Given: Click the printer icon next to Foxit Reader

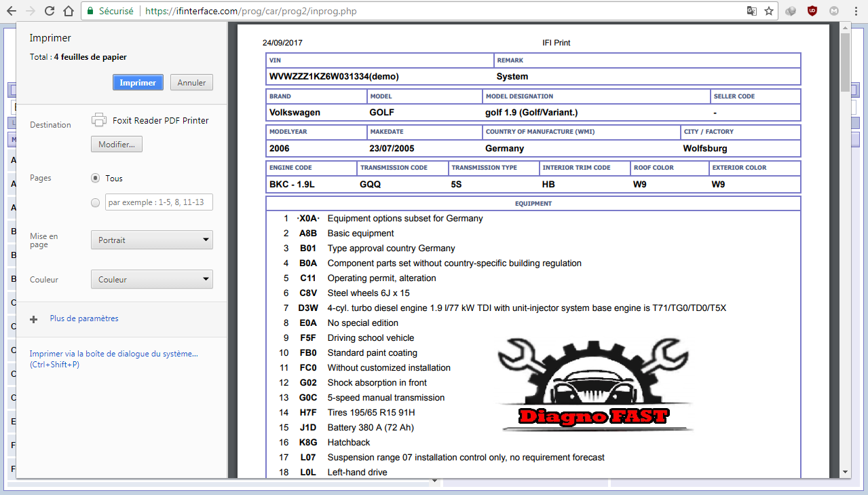Looking at the screenshot, I should click(x=99, y=120).
